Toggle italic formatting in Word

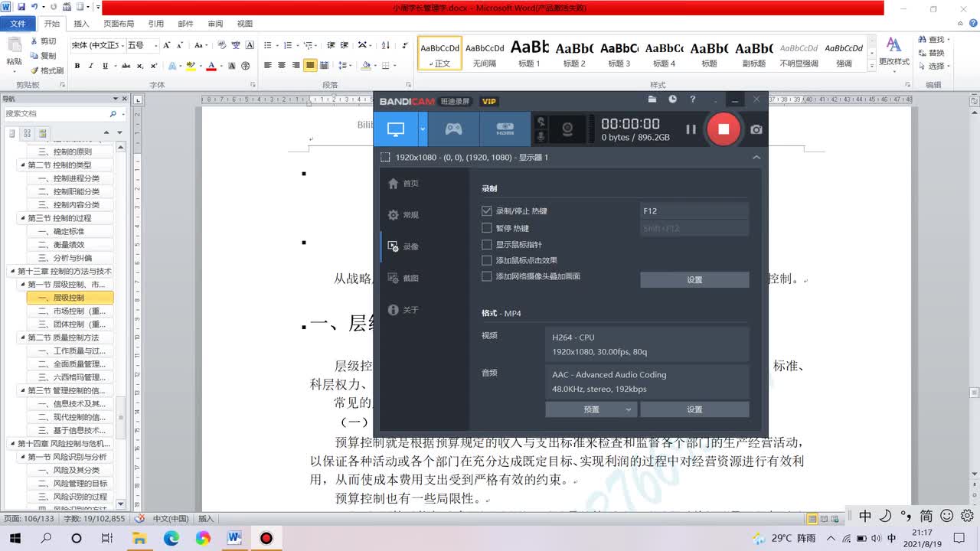91,66
